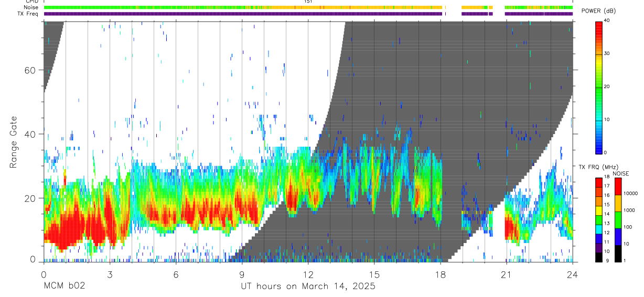644x297 pixels.
Task: Click the 60 tick on Range Gate axis
Action: [x=30, y=70]
